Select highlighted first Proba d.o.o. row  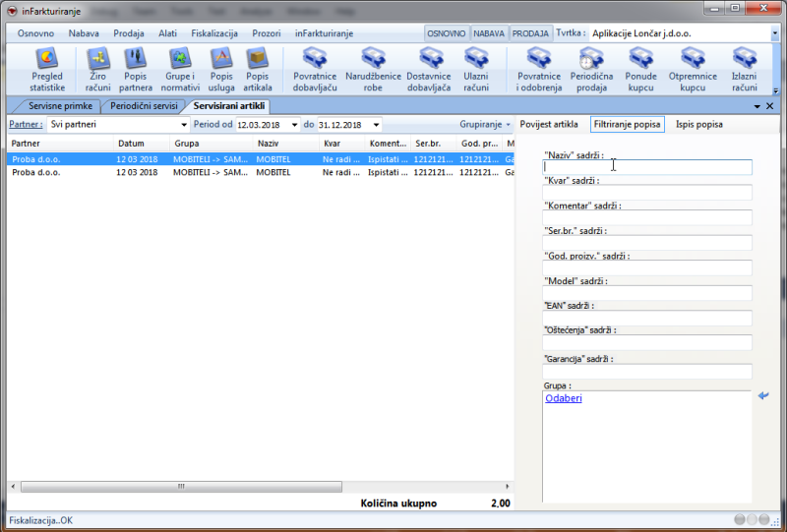tap(261, 159)
